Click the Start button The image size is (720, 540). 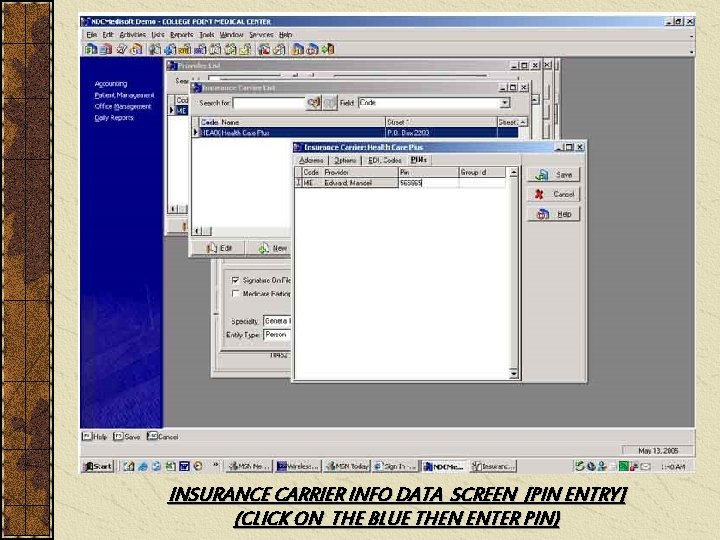point(97,467)
